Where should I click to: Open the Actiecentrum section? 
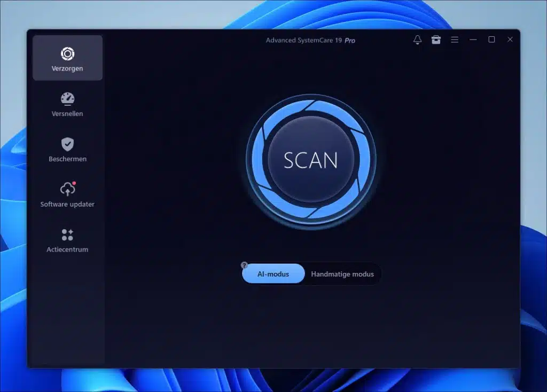click(67, 240)
